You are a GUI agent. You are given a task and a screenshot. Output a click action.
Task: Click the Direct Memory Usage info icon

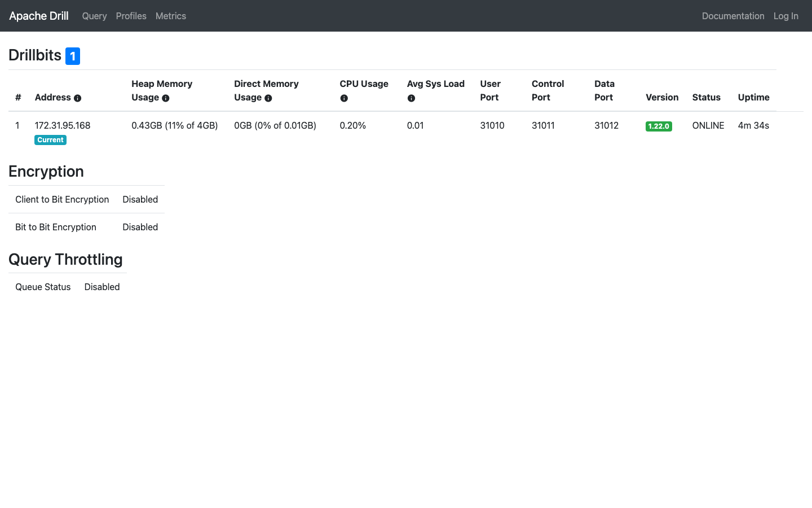point(268,98)
